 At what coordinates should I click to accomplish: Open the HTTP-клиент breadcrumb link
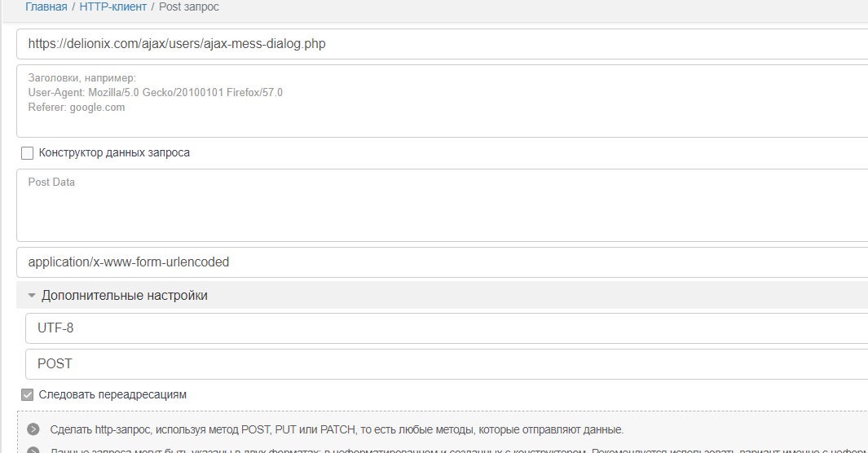coord(112,7)
